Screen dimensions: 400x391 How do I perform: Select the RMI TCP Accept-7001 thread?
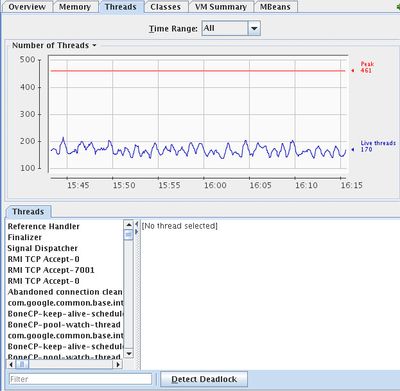point(51,270)
